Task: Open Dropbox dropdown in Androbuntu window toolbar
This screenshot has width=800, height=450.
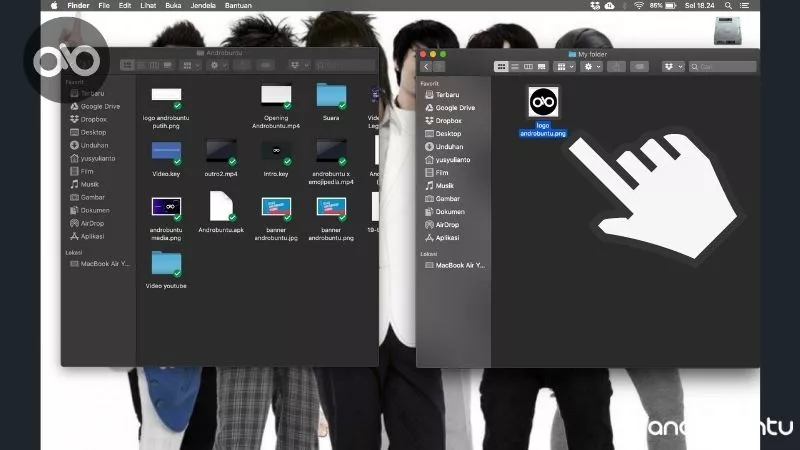Action: [299, 65]
